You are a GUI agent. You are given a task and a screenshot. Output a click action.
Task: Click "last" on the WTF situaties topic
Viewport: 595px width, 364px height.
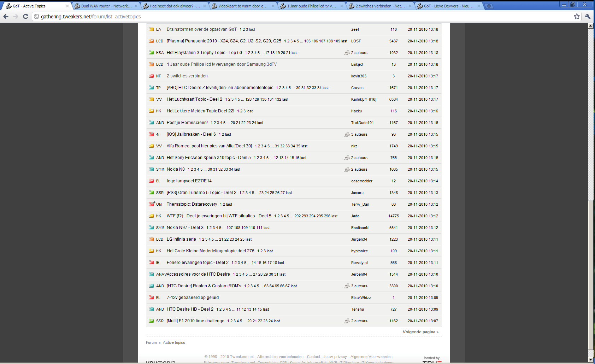coord(334,216)
